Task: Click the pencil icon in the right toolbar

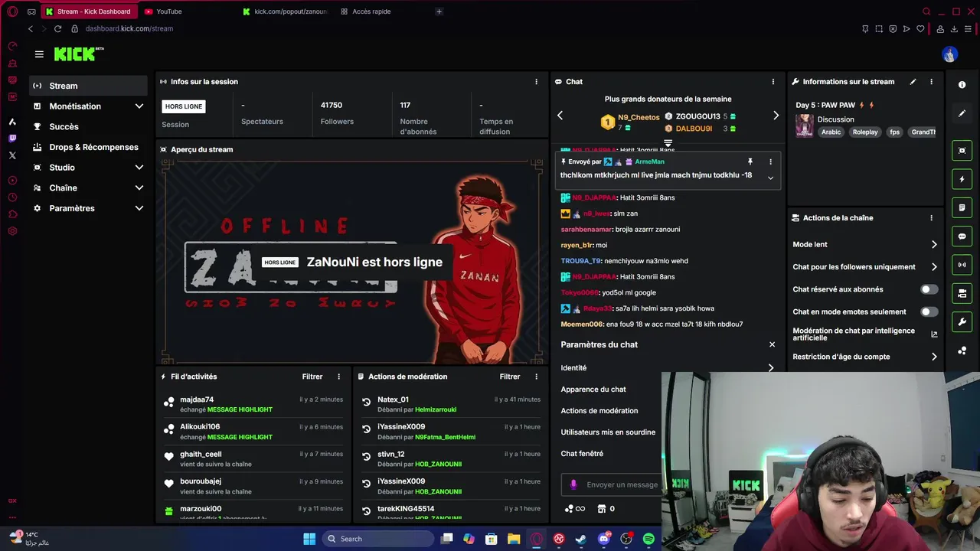Action: coord(962,113)
